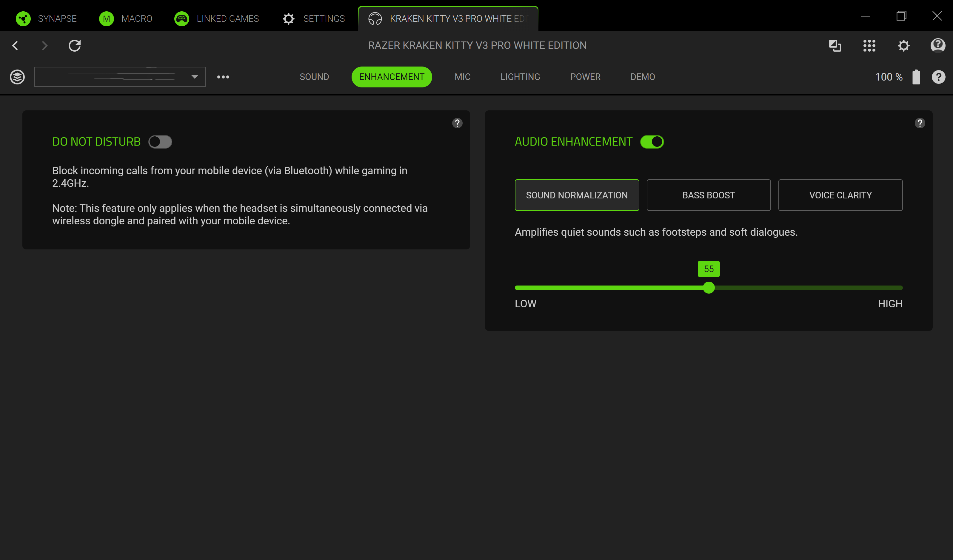The height and width of the screenshot is (560, 953).
Task: Click the 100 % battery text
Action: click(889, 77)
